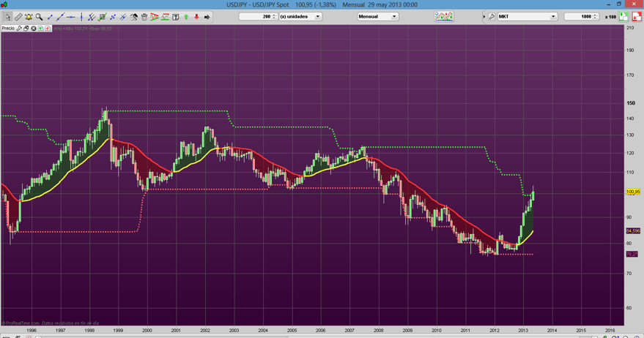Select the crossed fan lines tool
The width and height of the screenshot is (644, 338).
pos(123,17)
